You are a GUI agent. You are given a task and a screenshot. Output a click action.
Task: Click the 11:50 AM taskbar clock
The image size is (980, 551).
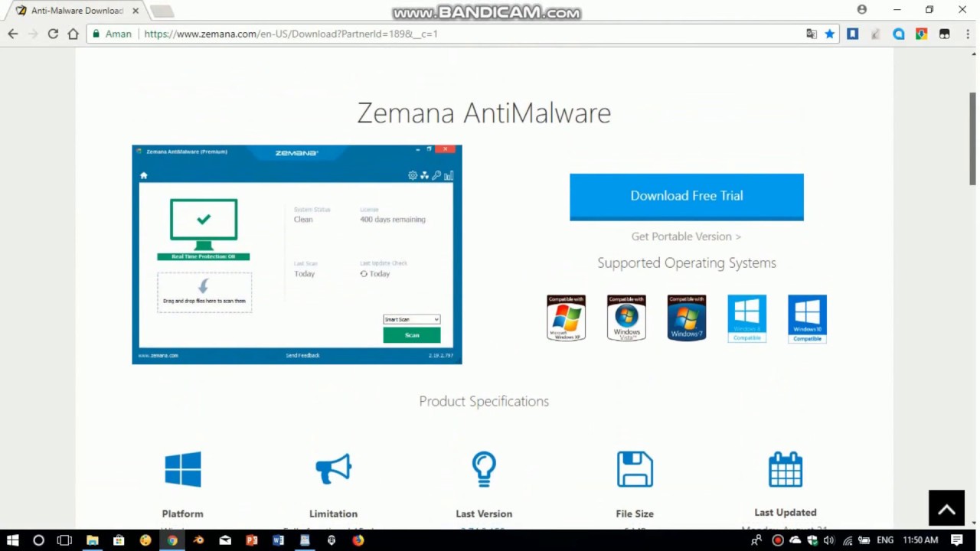[x=920, y=540]
